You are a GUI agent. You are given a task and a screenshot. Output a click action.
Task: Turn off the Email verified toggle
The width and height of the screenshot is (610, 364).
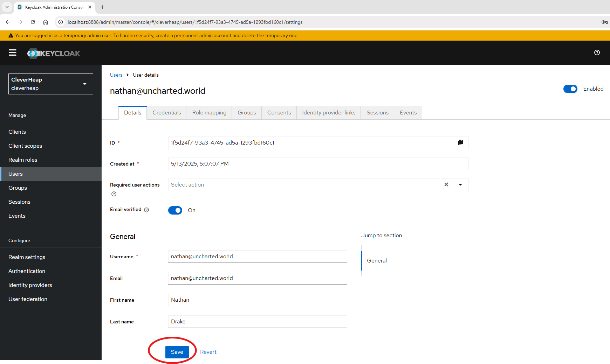[x=175, y=210]
